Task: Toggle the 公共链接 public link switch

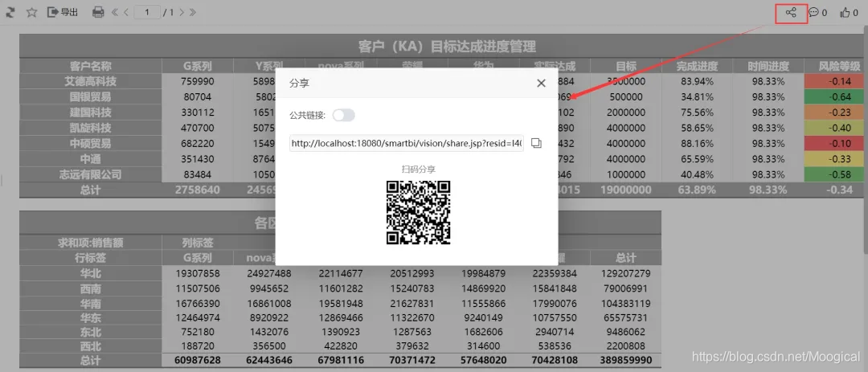Action: pos(344,115)
